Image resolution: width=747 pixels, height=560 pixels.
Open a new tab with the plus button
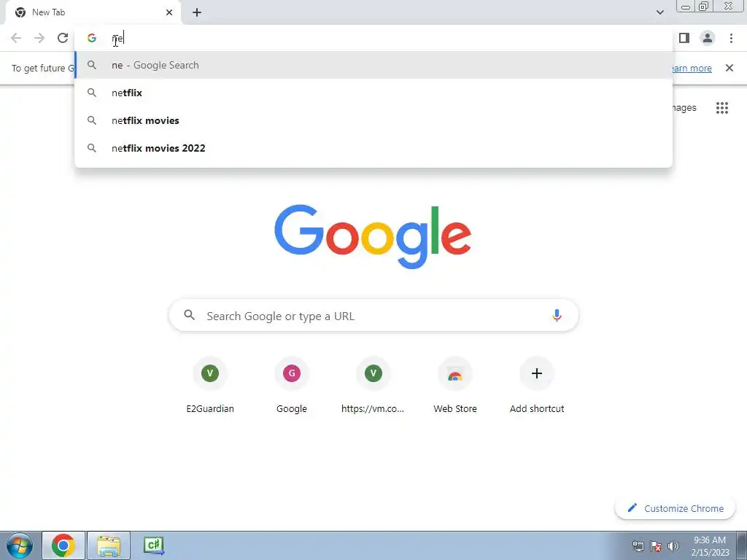point(197,12)
